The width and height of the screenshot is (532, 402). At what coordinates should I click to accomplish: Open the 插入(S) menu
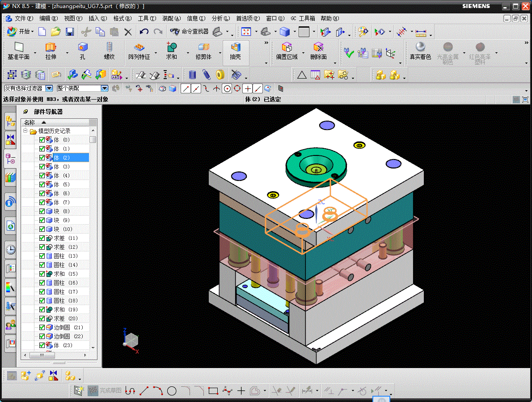click(x=98, y=18)
